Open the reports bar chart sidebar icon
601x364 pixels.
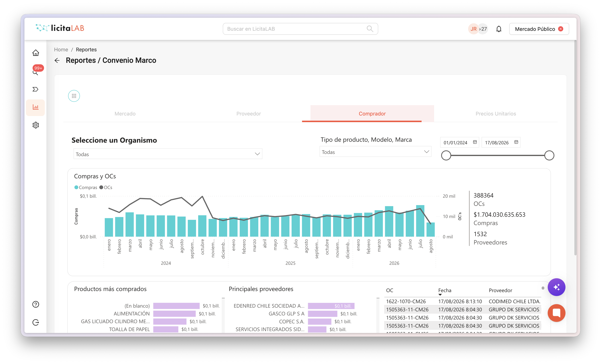pos(36,107)
